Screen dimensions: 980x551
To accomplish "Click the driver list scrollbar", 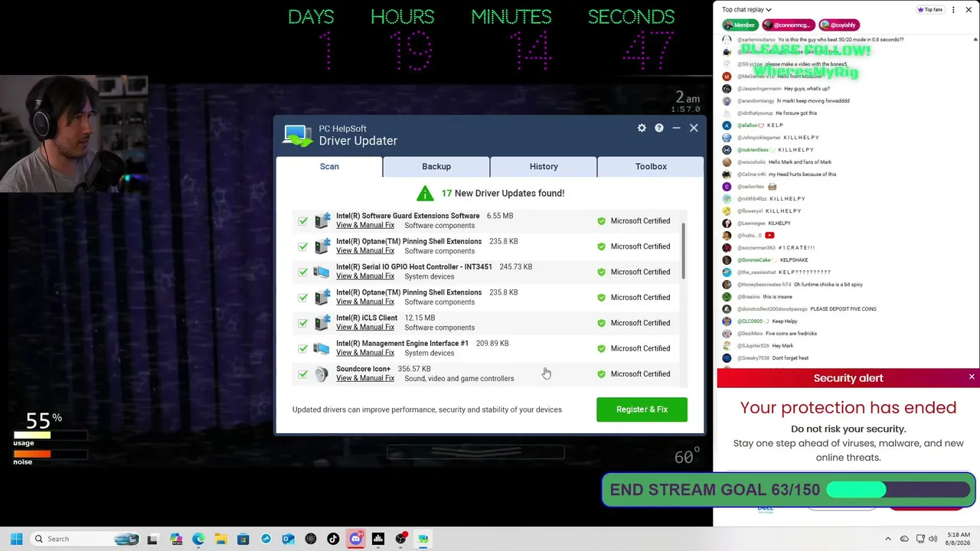I will click(682, 253).
